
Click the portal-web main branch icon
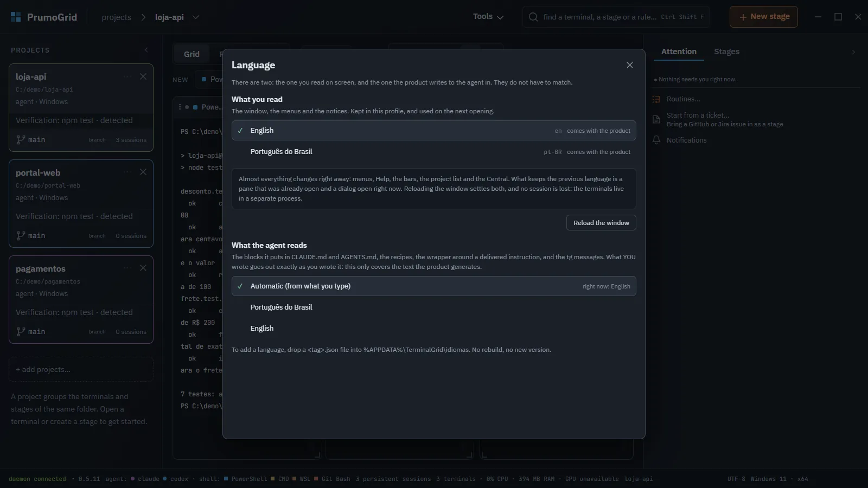point(21,236)
